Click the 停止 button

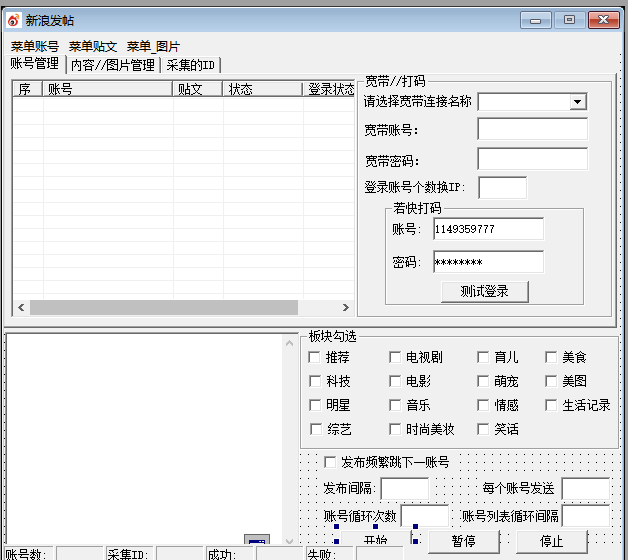tap(552, 542)
